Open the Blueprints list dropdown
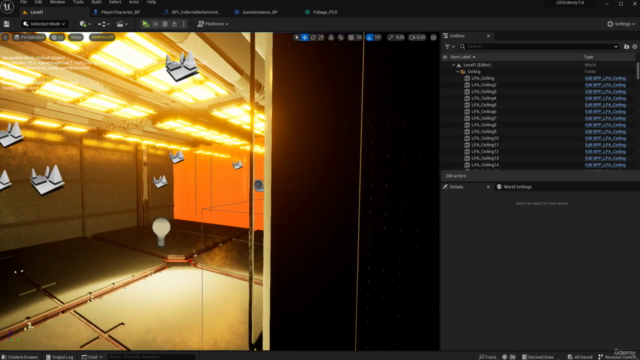The width and height of the screenshot is (640, 360). tap(103, 24)
